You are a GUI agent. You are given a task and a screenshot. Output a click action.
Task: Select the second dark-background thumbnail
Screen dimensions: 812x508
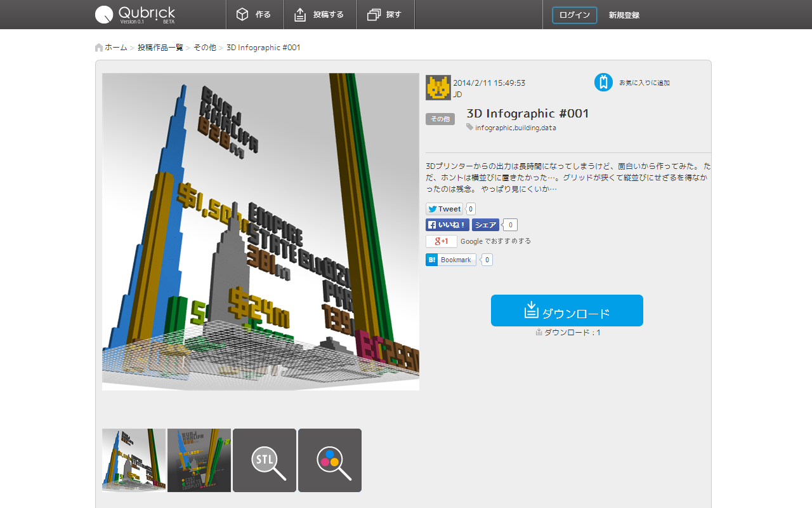point(199,460)
